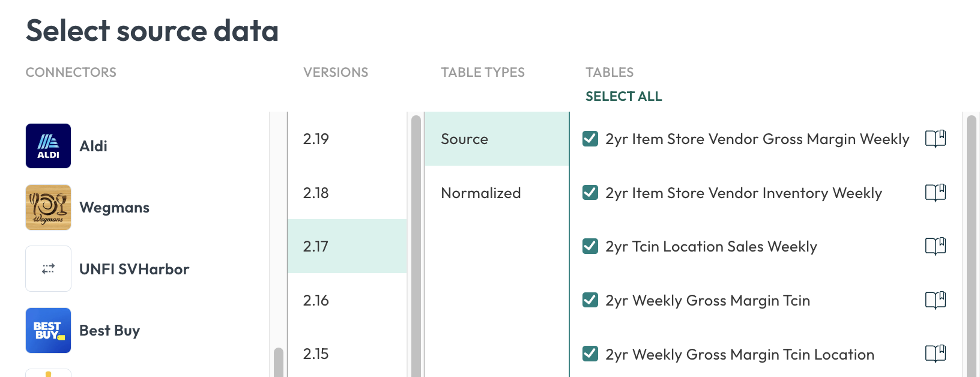980x377 pixels.
Task: Click the tables list scrollbar
Action: 972,246
